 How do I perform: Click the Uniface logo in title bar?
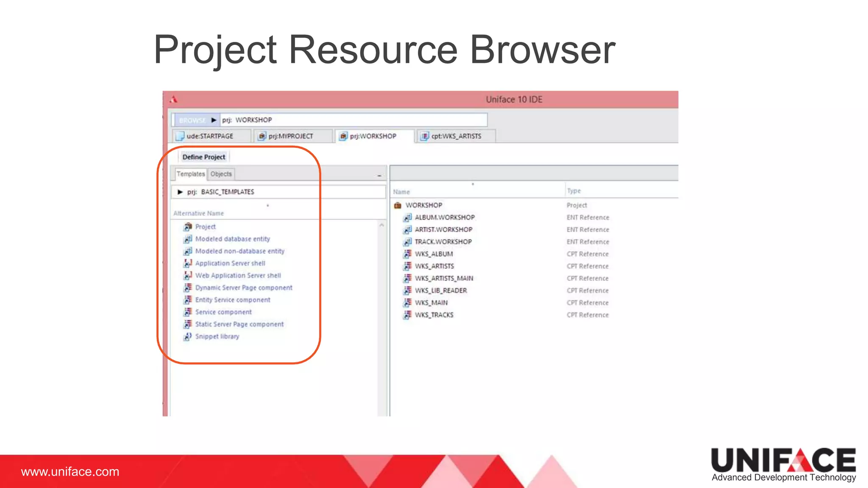[x=173, y=100]
